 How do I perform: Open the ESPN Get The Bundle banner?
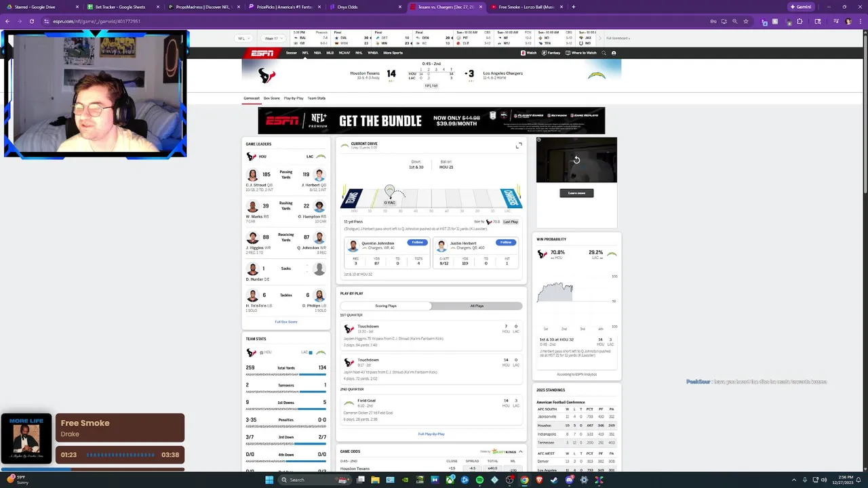[x=431, y=121]
